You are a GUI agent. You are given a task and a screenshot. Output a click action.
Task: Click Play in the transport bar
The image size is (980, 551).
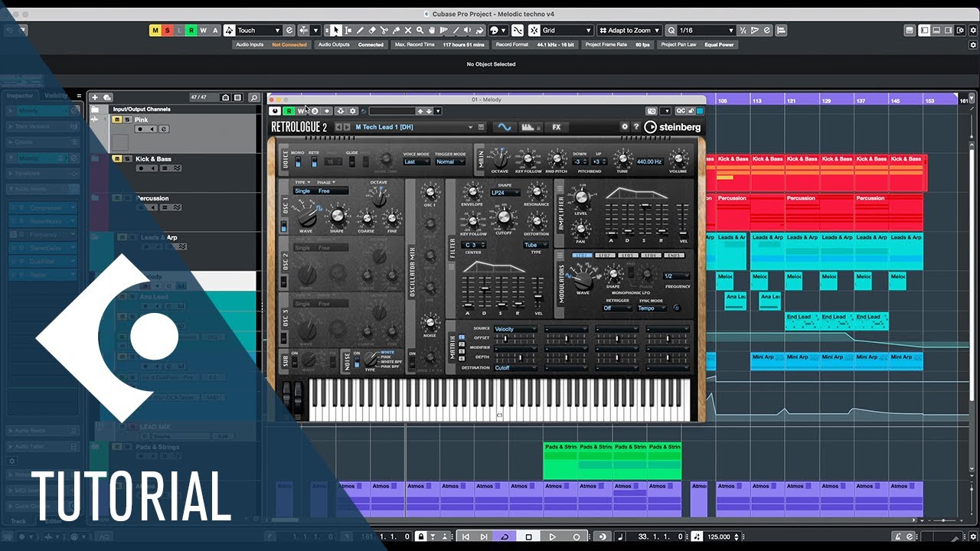(553, 536)
